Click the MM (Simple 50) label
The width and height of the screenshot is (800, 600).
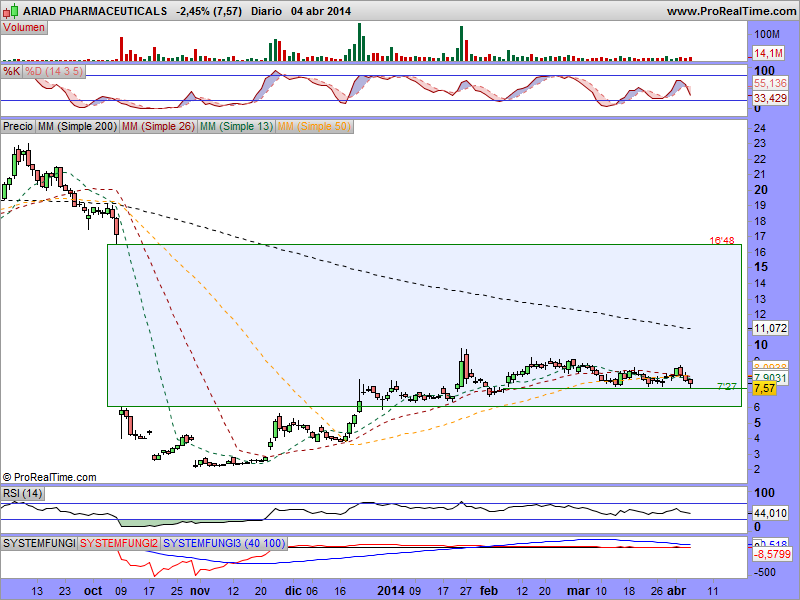click(x=314, y=126)
